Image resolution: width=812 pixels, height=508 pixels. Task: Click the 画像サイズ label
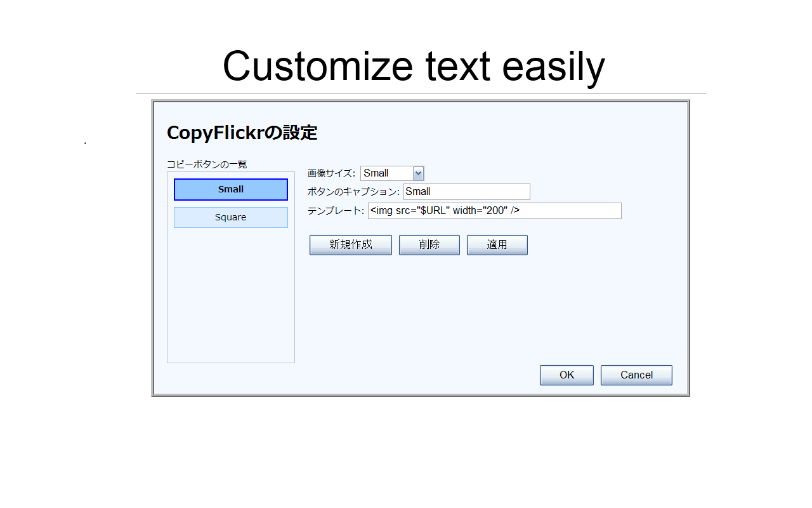tap(329, 172)
